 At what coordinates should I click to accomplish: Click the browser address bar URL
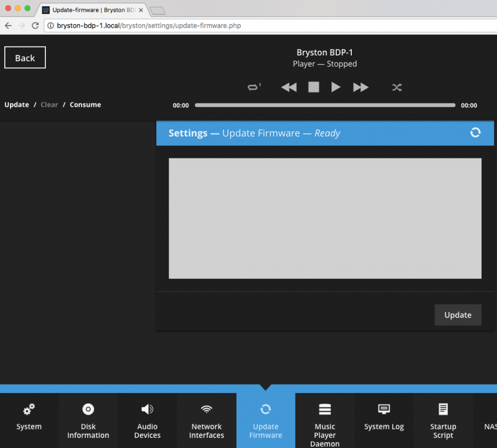[x=148, y=26]
